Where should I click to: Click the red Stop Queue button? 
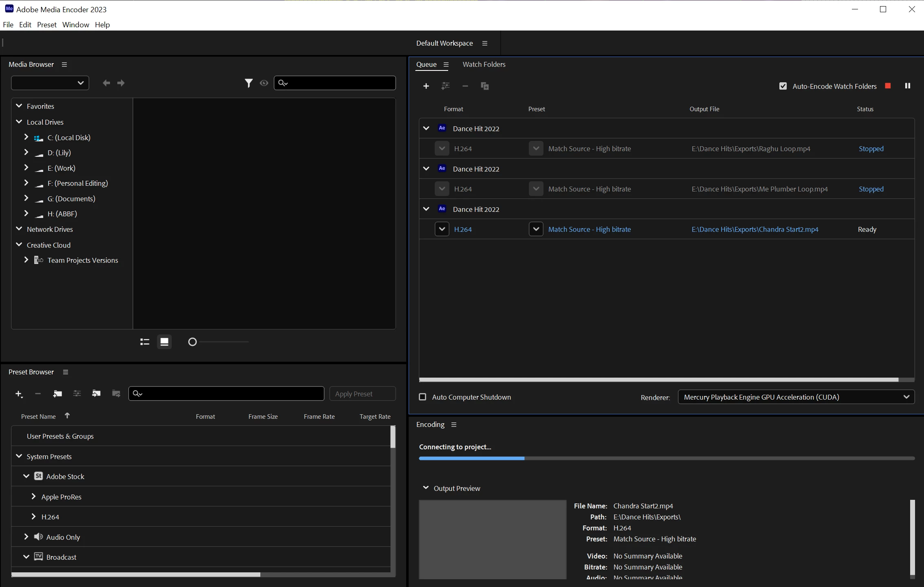pos(888,86)
